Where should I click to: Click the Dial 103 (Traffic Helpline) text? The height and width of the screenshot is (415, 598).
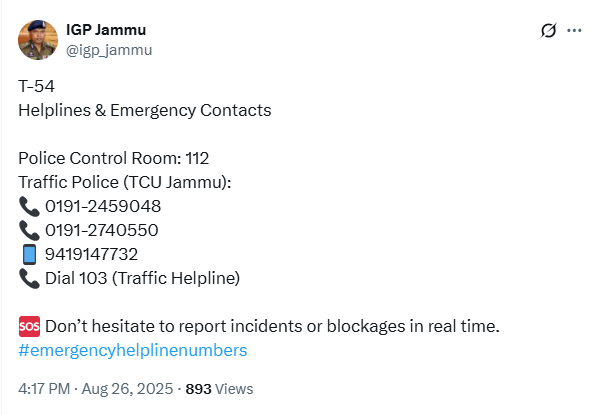tap(143, 278)
